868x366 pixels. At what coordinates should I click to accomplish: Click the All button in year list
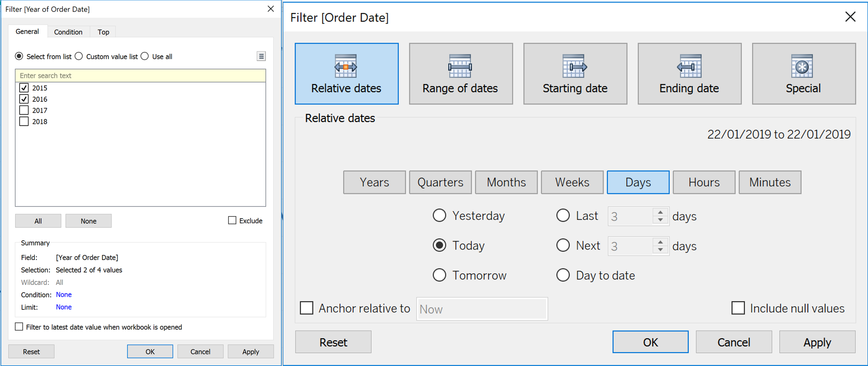tap(38, 221)
